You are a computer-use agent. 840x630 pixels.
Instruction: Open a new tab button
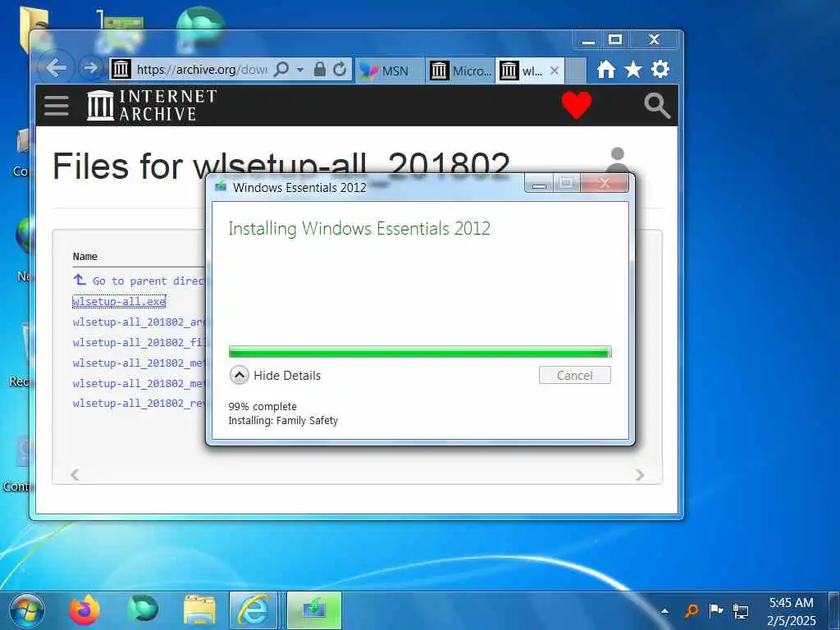[576, 71]
